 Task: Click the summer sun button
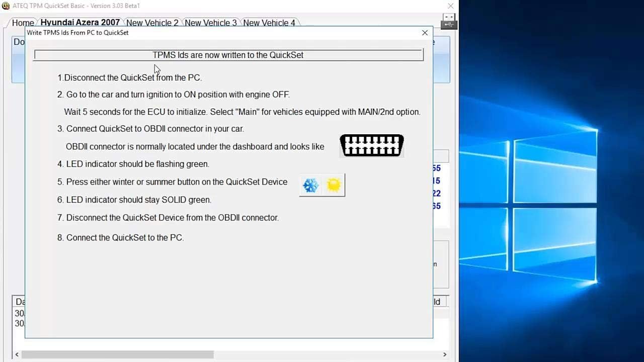334,186
